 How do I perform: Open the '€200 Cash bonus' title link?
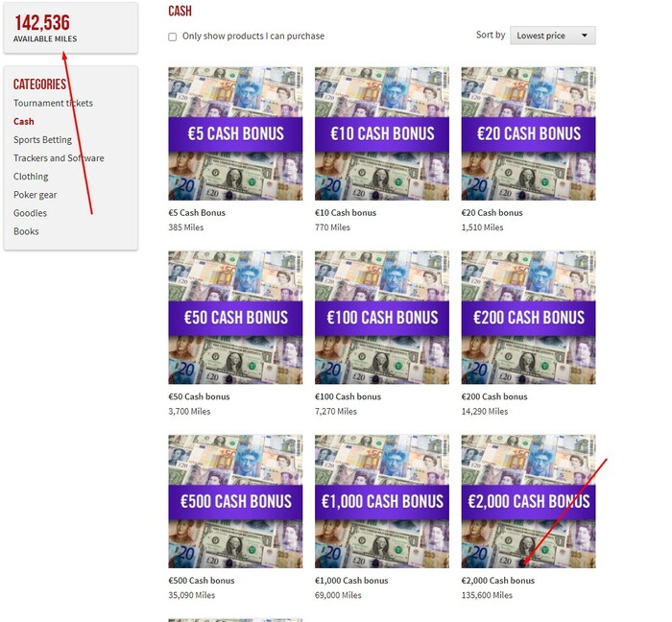[494, 396]
